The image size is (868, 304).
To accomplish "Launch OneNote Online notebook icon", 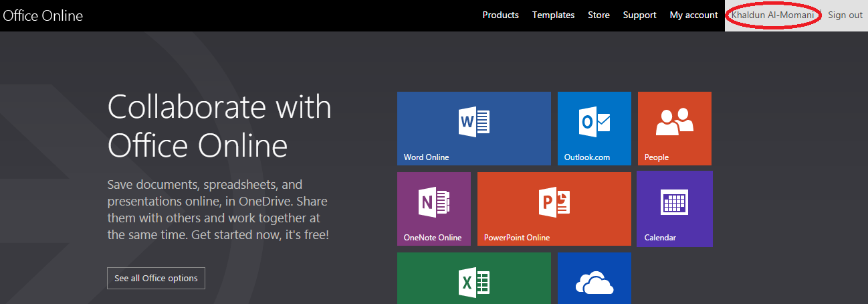I will (x=434, y=202).
